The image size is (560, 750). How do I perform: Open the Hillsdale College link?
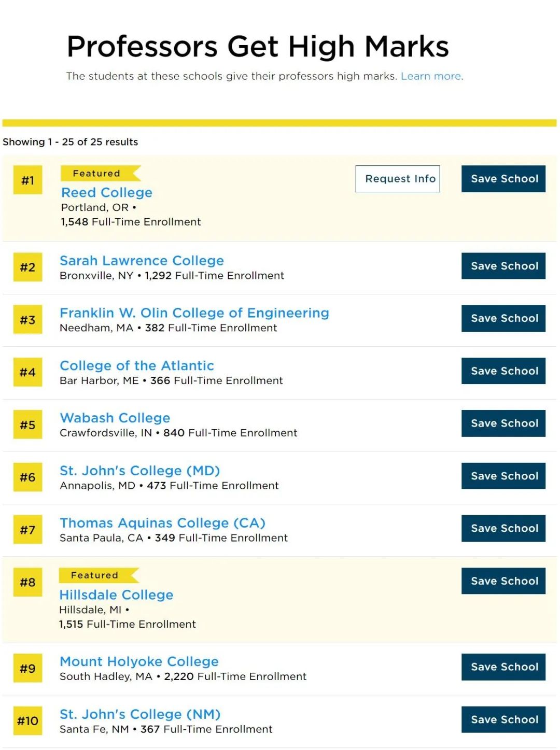(x=116, y=595)
